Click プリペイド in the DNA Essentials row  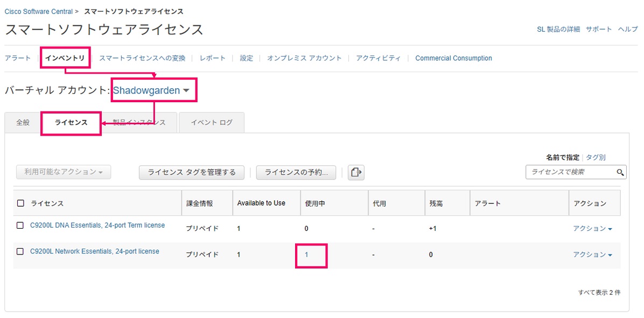tap(202, 229)
